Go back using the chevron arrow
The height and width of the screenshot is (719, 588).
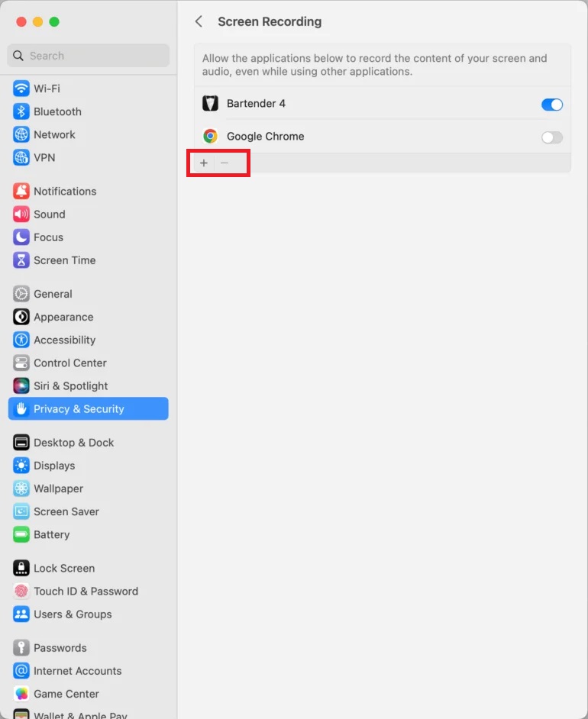199,21
